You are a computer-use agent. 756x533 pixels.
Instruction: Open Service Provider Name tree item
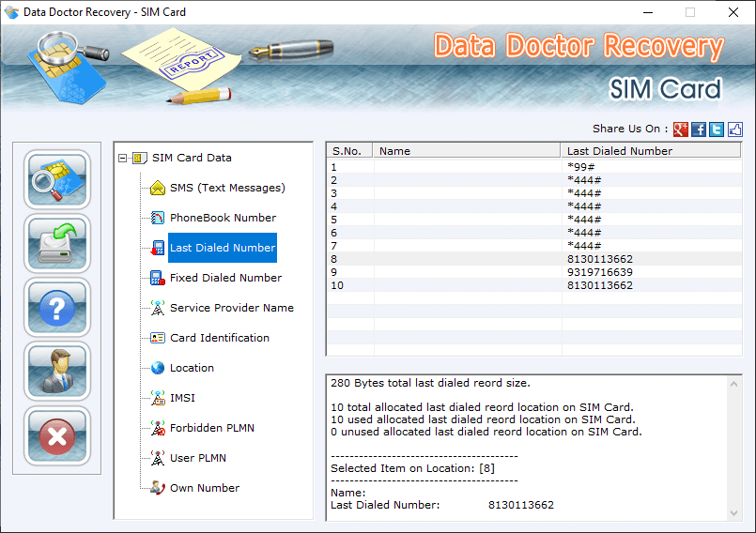pyautogui.click(x=232, y=308)
